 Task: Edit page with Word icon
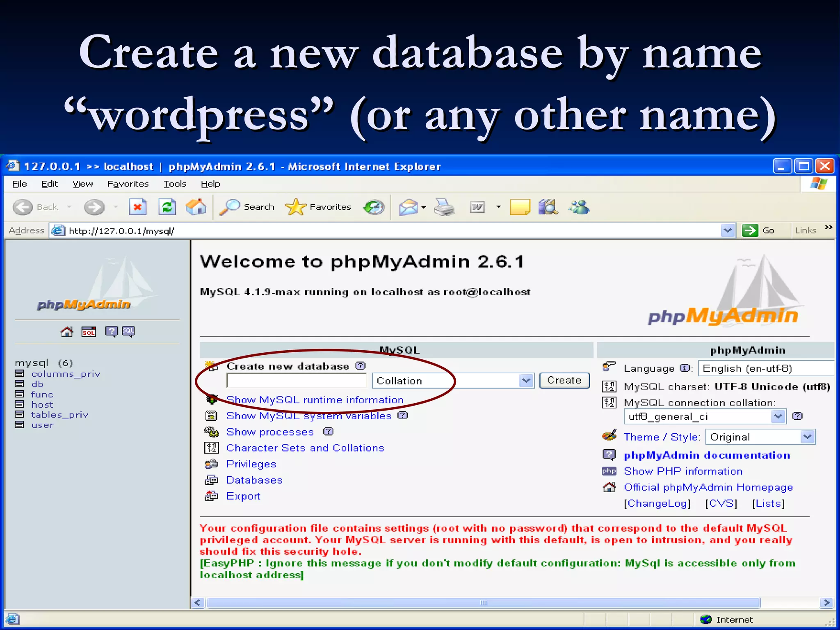click(477, 207)
